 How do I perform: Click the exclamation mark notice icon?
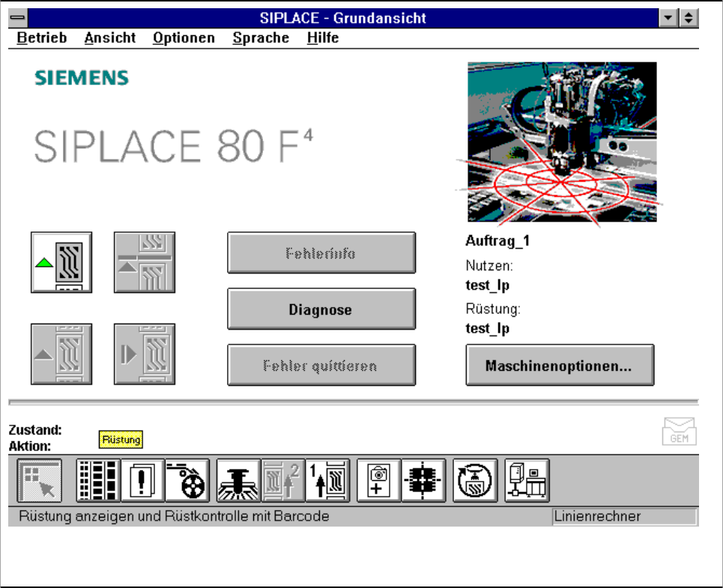click(142, 481)
